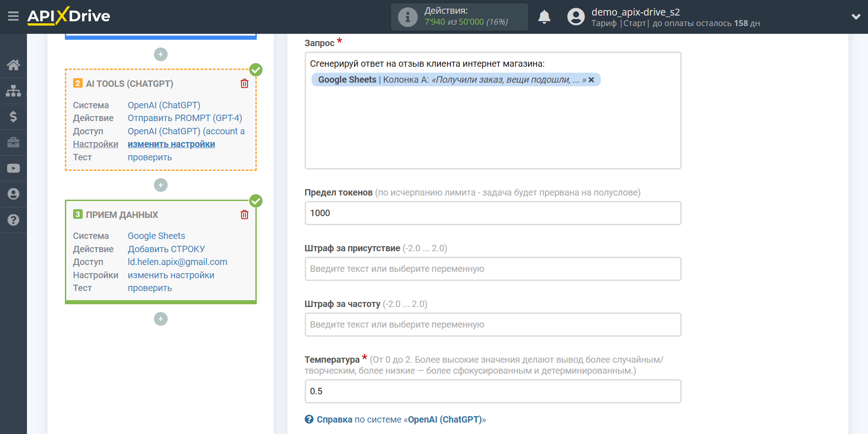Open the Home sidebar icon

13,65
